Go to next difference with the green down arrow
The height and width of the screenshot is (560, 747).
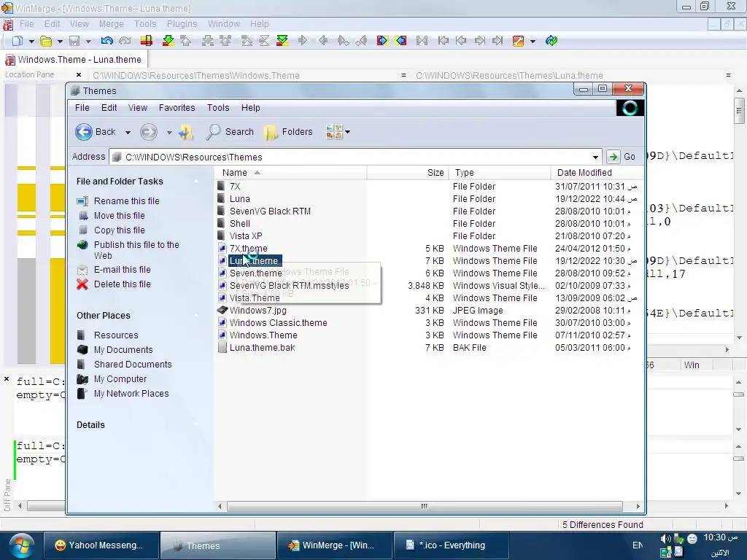tap(169, 41)
